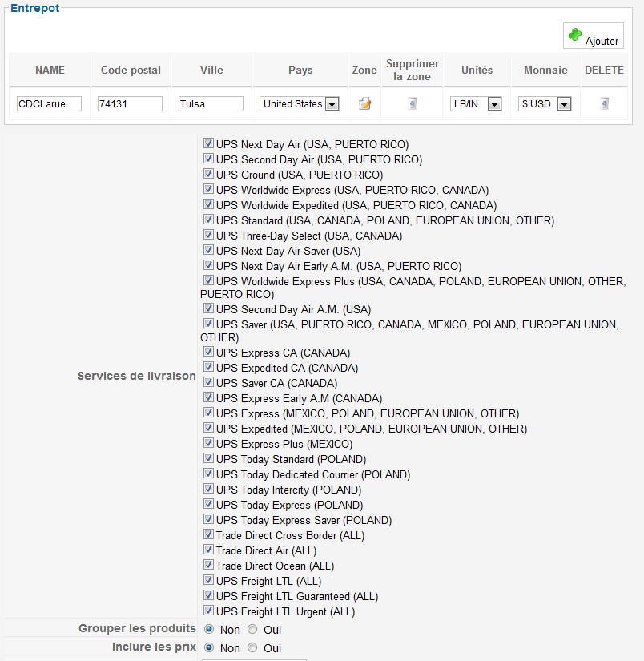Uncheck UPS Expedited CA (CANADA)
Viewport: 644px width, 661px height.
208,366
